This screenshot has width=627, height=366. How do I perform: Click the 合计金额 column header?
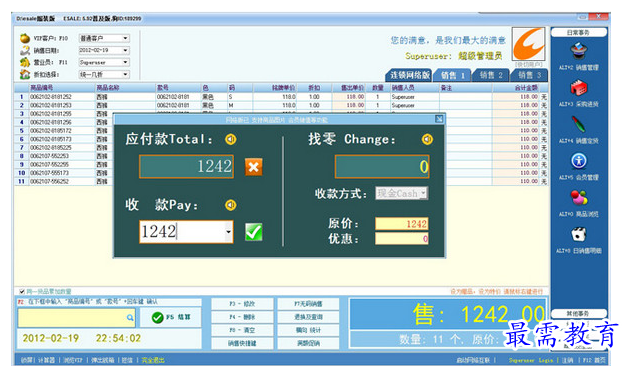(526, 88)
